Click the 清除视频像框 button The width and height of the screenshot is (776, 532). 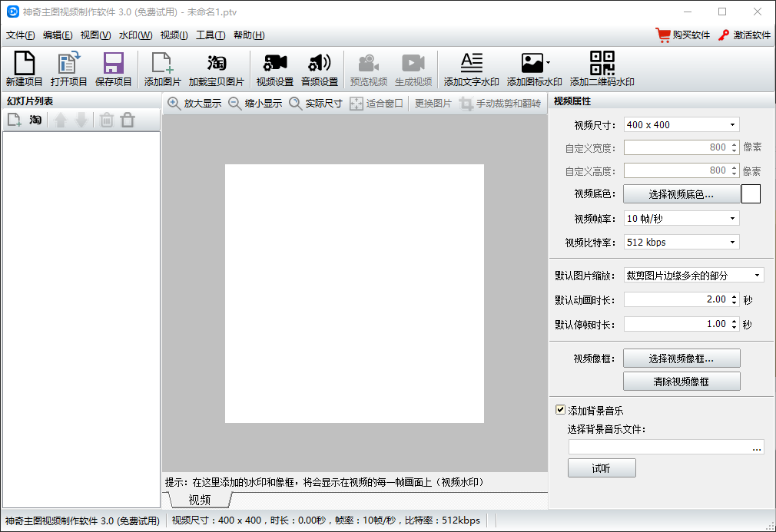681,382
